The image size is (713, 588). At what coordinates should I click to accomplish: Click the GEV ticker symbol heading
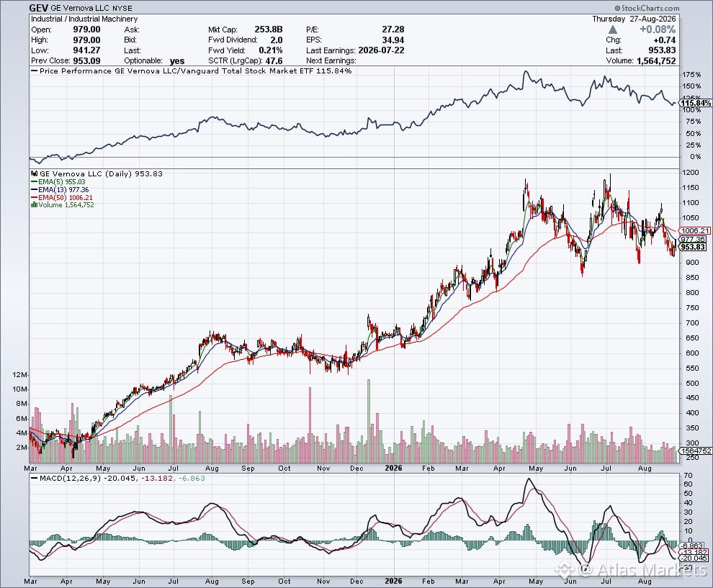click(39, 8)
